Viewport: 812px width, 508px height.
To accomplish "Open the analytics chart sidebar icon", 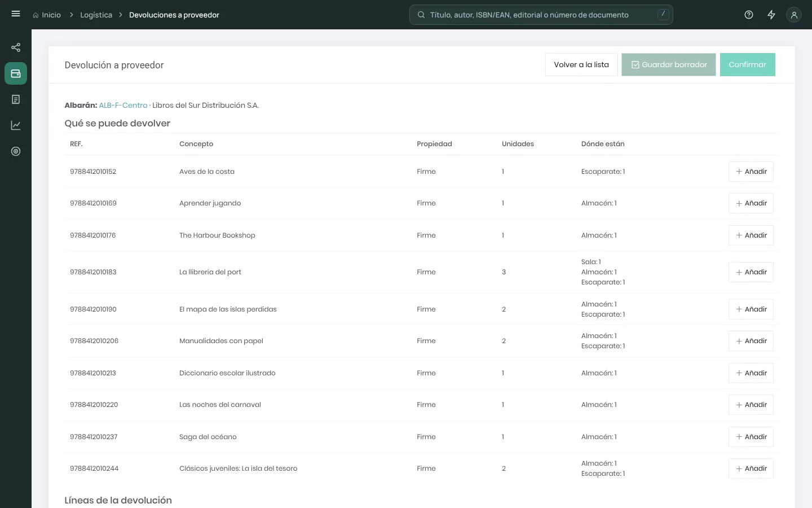I will [16, 125].
